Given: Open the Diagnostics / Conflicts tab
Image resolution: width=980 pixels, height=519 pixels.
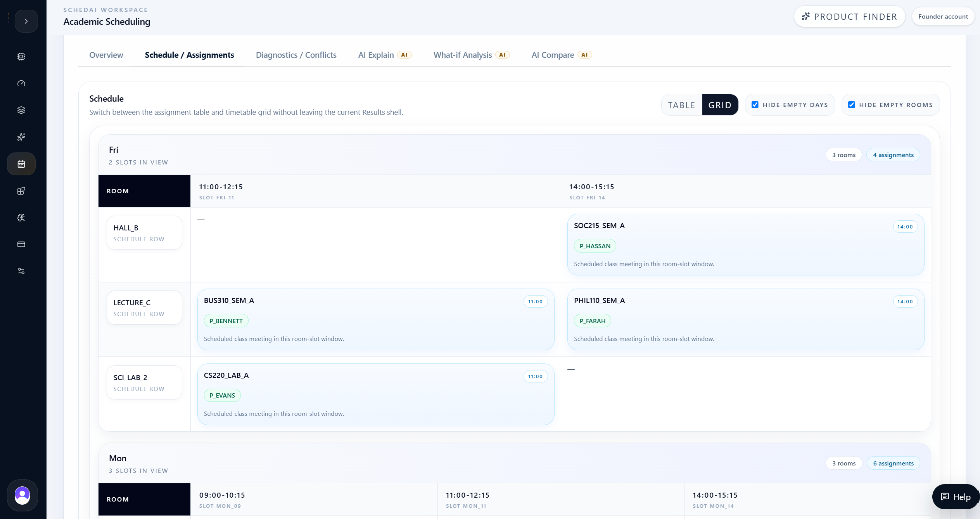Looking at the screenshot, I should (296, 55).
